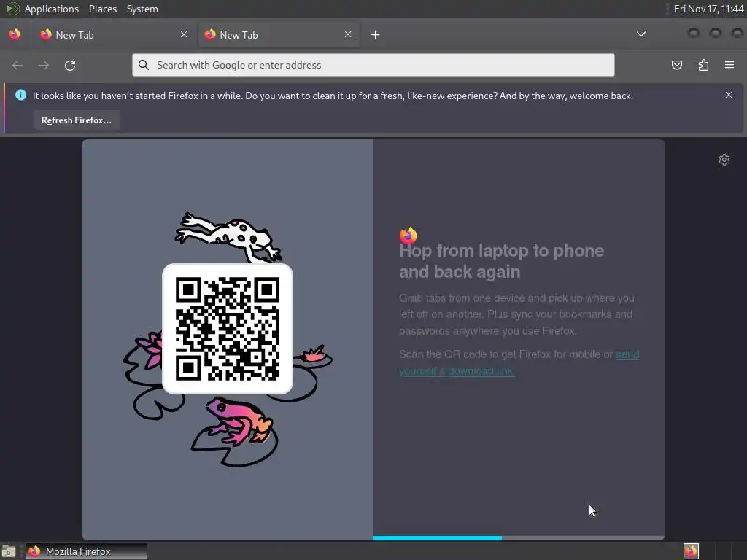Select Mozilla Firefox taskbar entry
Screen dimensions: 747x560
[x=86, y=551]
